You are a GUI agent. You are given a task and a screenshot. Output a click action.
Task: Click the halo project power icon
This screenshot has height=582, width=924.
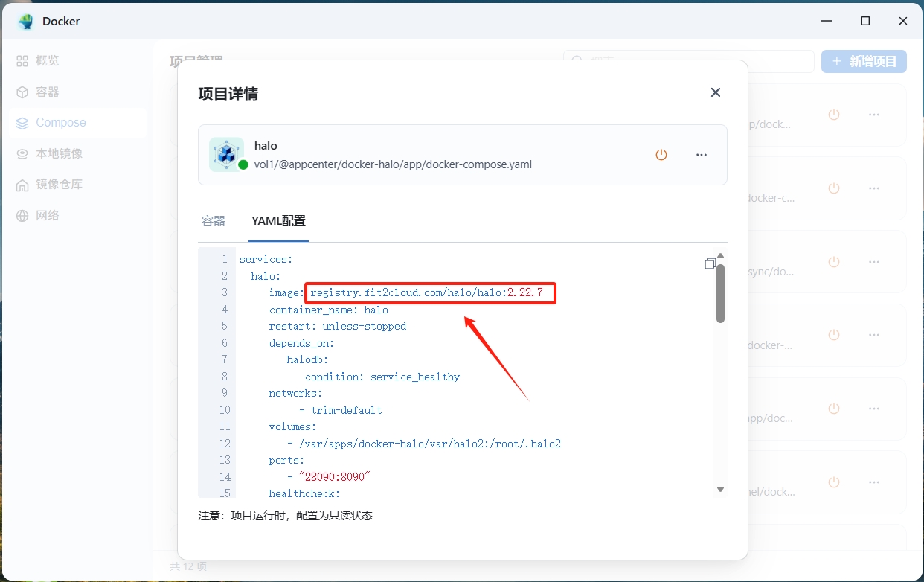pos(661,155)
